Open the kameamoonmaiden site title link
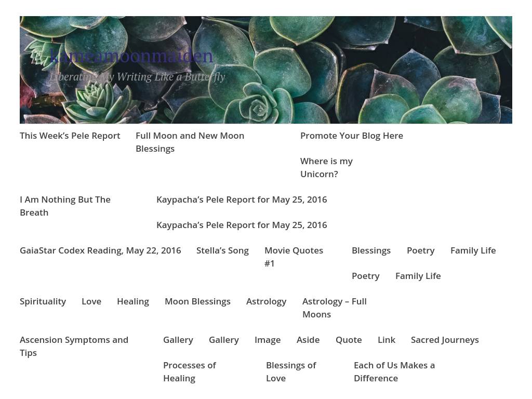Viewport: 532px width, 399px height. click(131, 56)
